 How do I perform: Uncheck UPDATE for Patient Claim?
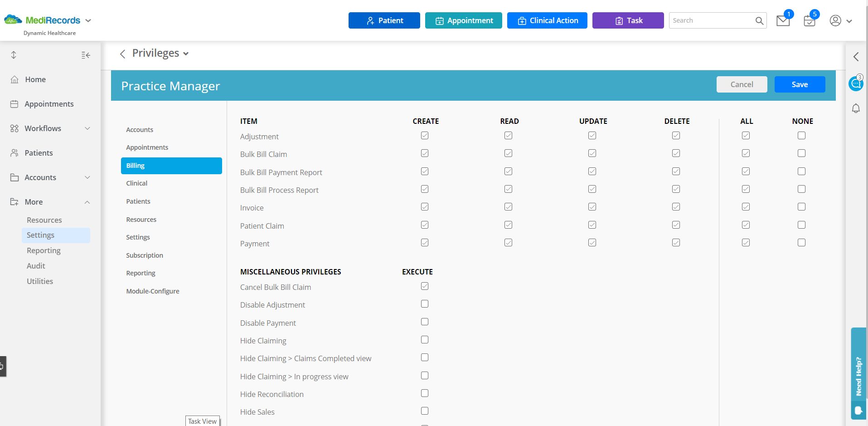coord(592,225)
